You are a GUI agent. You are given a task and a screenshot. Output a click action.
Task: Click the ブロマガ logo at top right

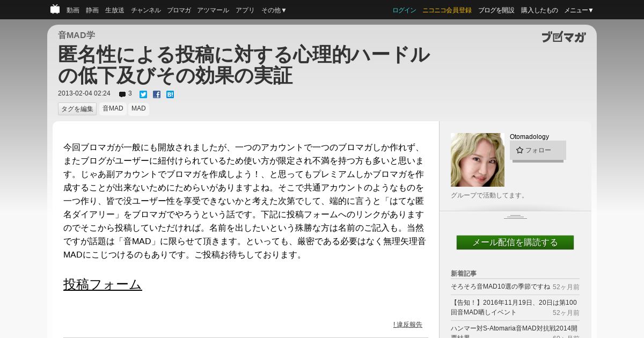click(x=563, y=37)
